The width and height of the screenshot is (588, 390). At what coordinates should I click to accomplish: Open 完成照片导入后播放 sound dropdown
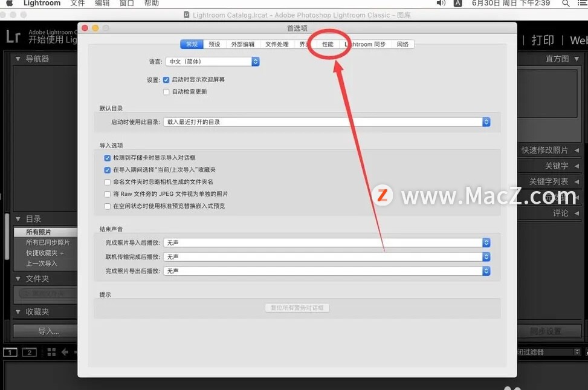(327, 243)
